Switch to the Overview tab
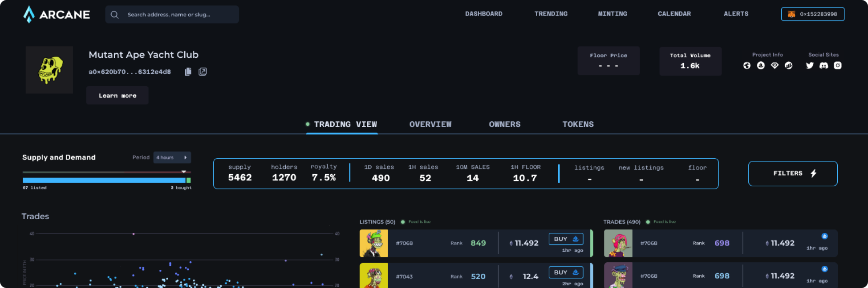 click(430, 124)
